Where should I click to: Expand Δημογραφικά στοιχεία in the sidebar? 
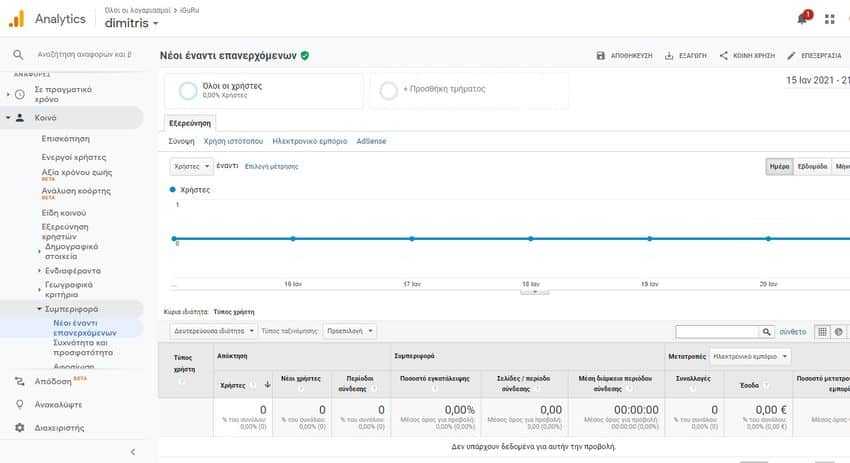[39, 252]
